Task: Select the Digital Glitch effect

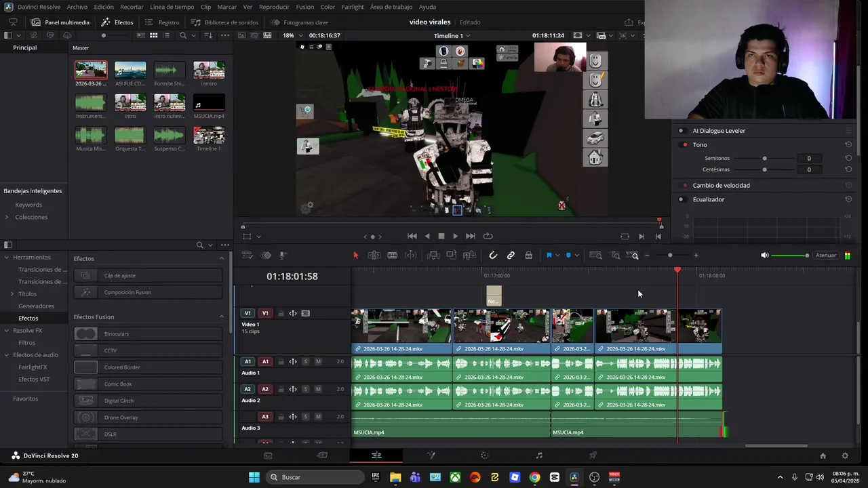Action: point(148,401)
